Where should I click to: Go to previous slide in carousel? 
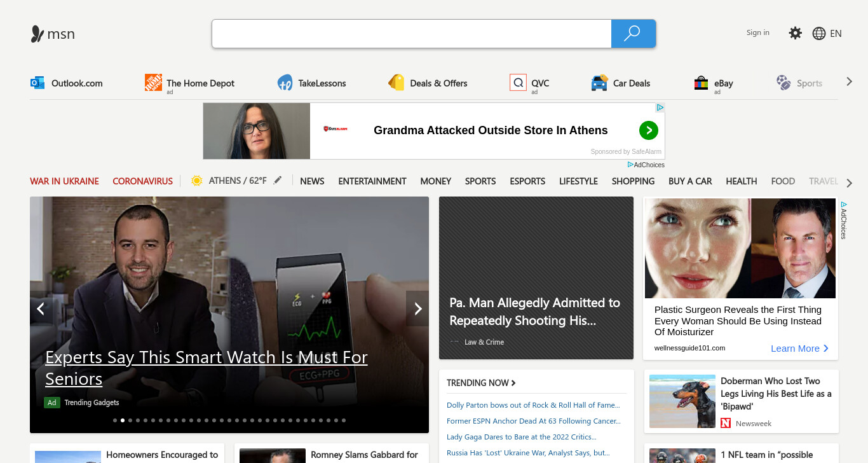tap(41, 308)
